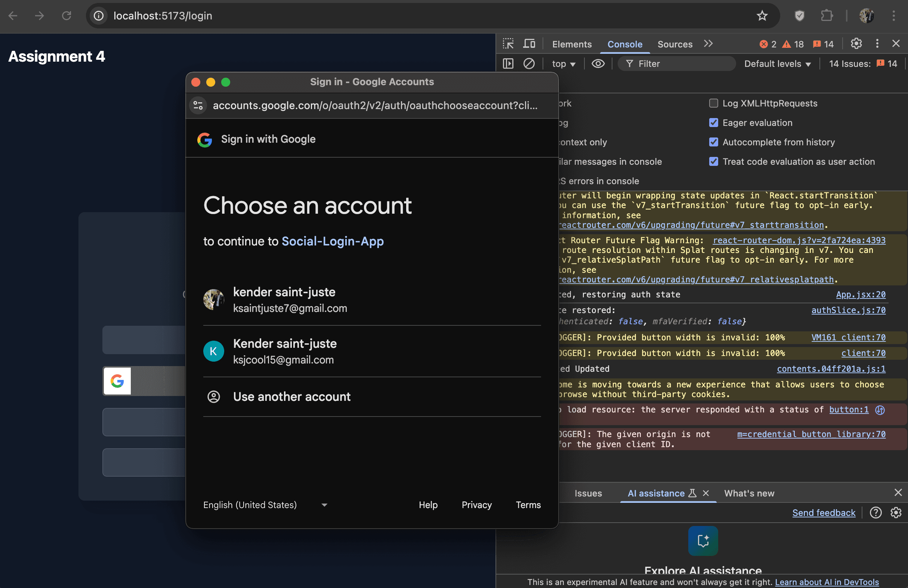
Task: Open the Help link in popup
Action: 428,504
